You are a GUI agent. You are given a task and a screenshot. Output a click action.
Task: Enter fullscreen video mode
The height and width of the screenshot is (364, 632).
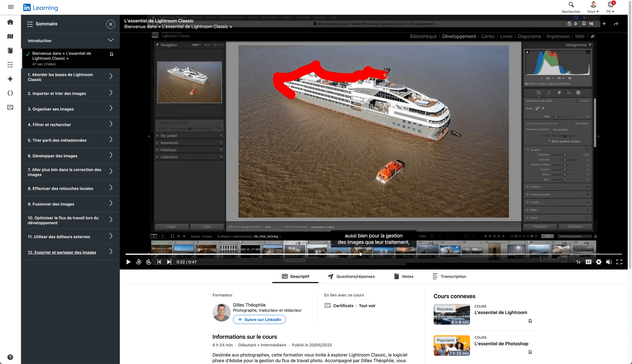[x=619, y=262]
